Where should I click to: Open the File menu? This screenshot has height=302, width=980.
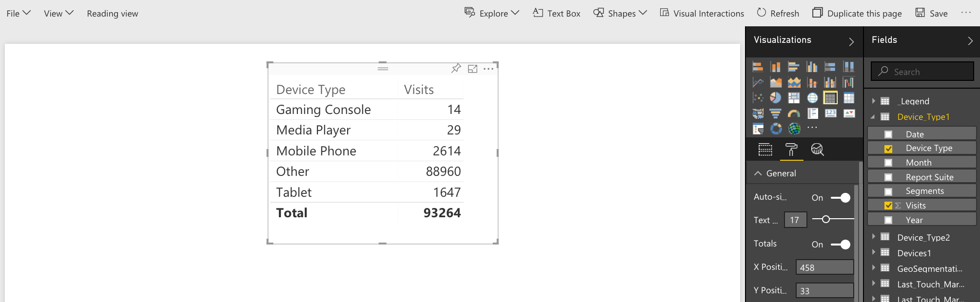19,13
